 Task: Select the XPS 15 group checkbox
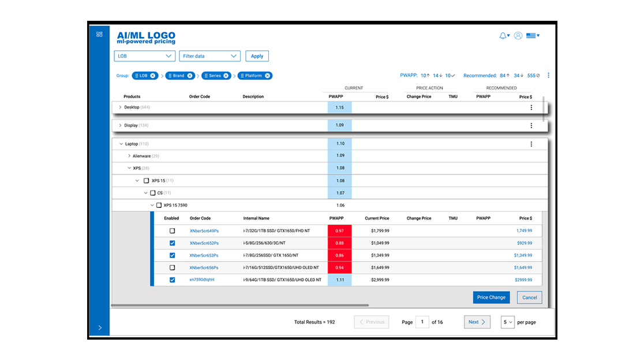click(146, 180)
